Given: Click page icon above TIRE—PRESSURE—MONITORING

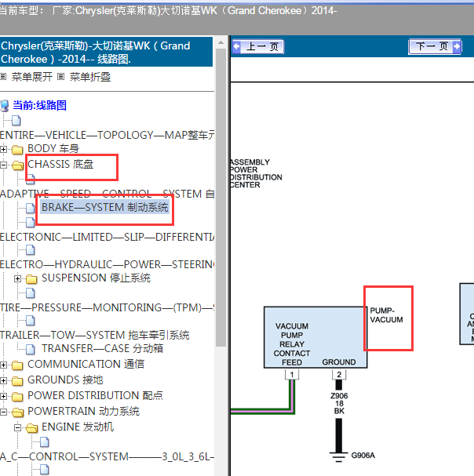Looking at the screenshot, I should [31, 293].
